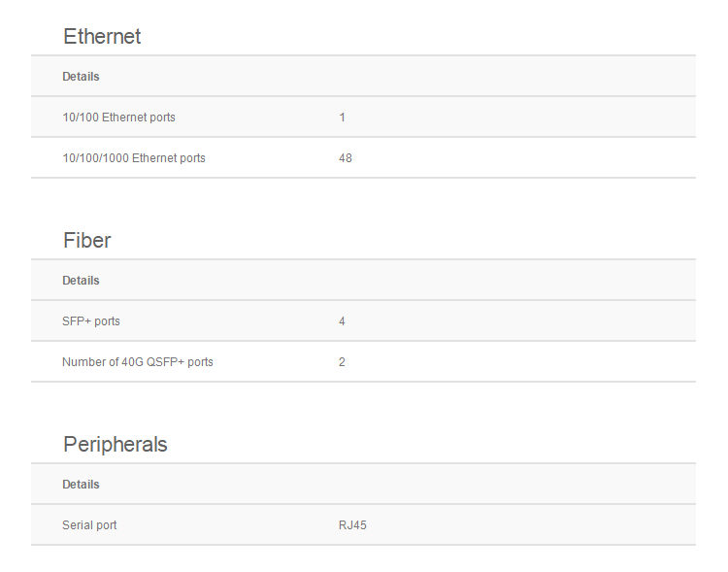Click the Serial port label
This screenshot has width=728, height=572.
pos(89,525)
